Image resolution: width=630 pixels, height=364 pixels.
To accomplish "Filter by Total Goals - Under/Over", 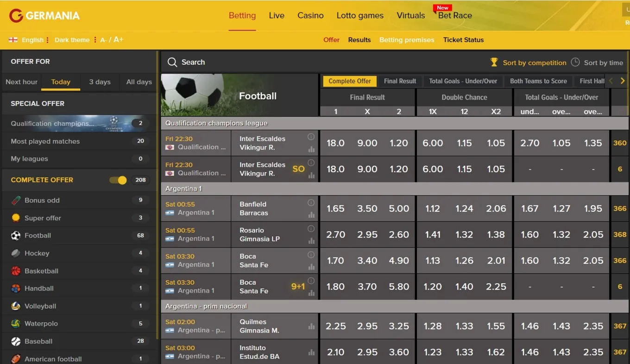I will (463, 81).
